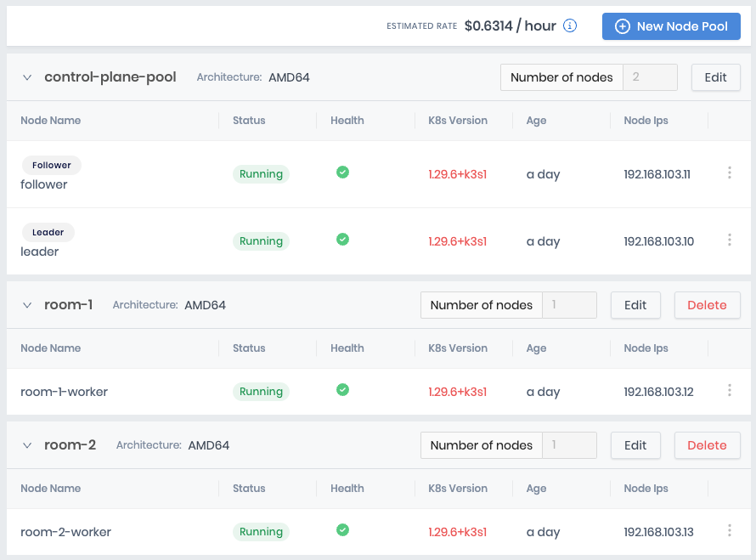Image resolution: width=756 pixels, height=560 pixels.
Task: Click the $0.6314 / hour rate text
Action: (511, 25)
